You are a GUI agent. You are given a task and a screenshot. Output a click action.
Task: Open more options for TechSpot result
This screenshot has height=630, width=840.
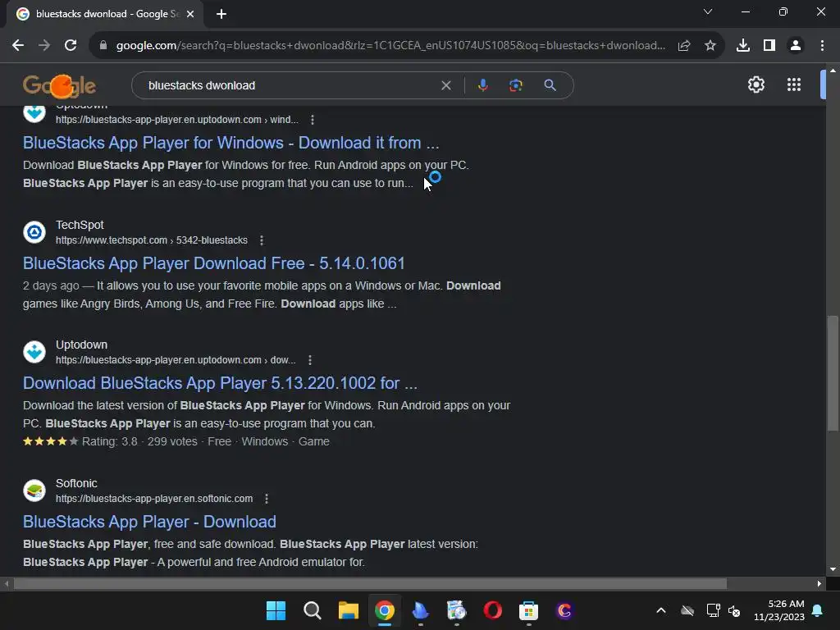pyautogui.click(x=262, y=240)
